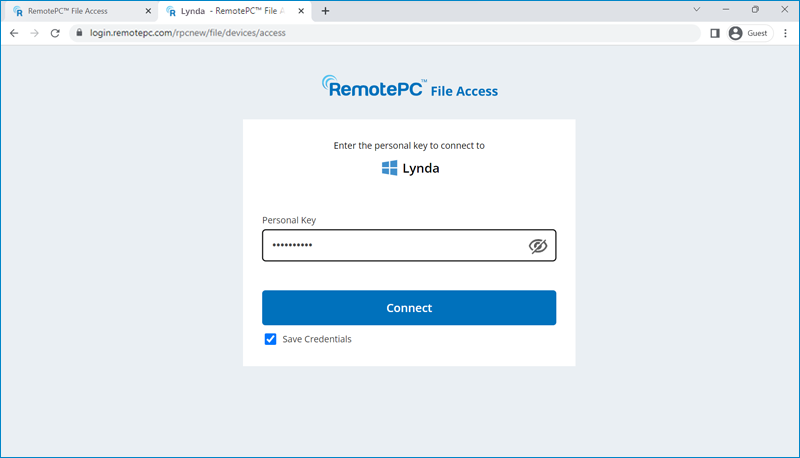The height and width of the screenshot is (458, 800).
Task: Click the RemotePC File Access logo
Action: (x=409, y=87)
